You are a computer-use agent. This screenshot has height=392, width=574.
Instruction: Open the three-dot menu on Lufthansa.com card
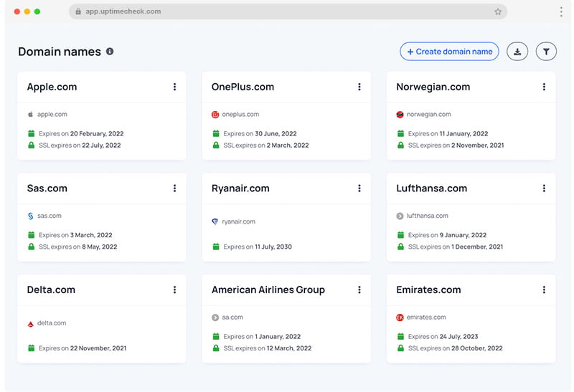click(544, 188)
